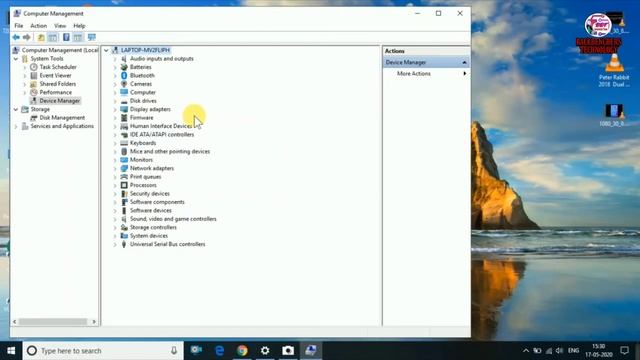Select the Computer category
This screenshot has height=360, width=640.
coord(142,92)
